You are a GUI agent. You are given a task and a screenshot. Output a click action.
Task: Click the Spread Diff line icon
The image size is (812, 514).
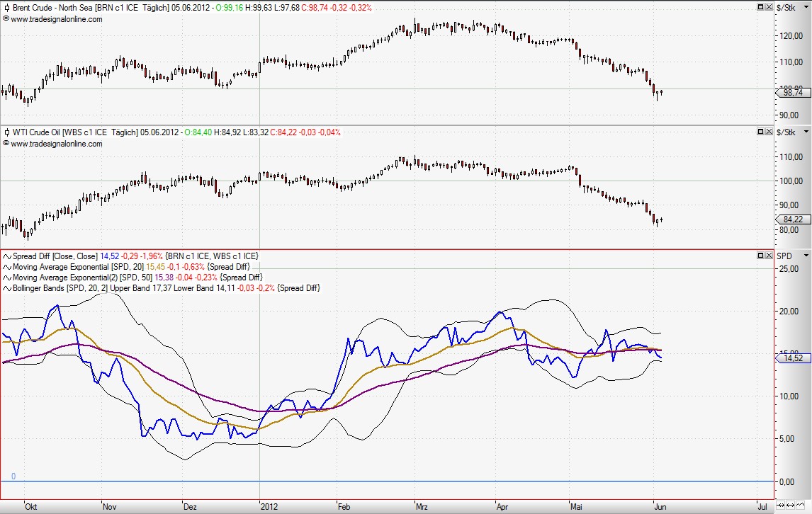click(x=6, y=255)
